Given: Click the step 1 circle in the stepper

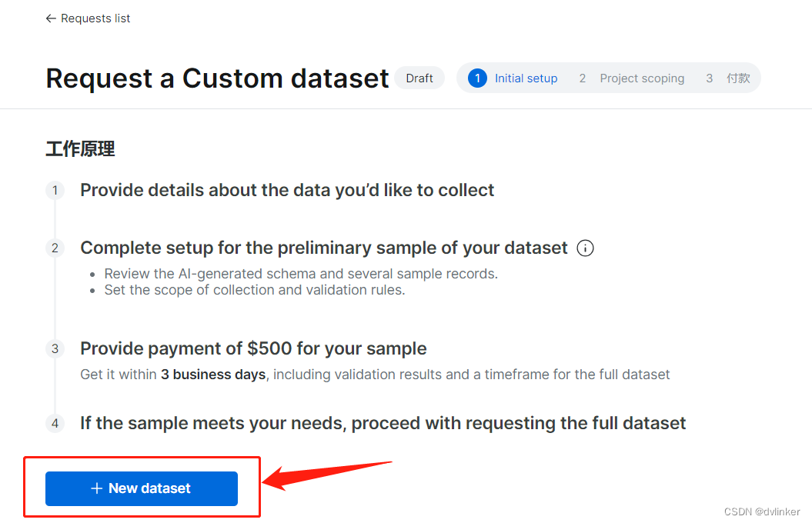Looking at the screenshot, I should [477, 78].
